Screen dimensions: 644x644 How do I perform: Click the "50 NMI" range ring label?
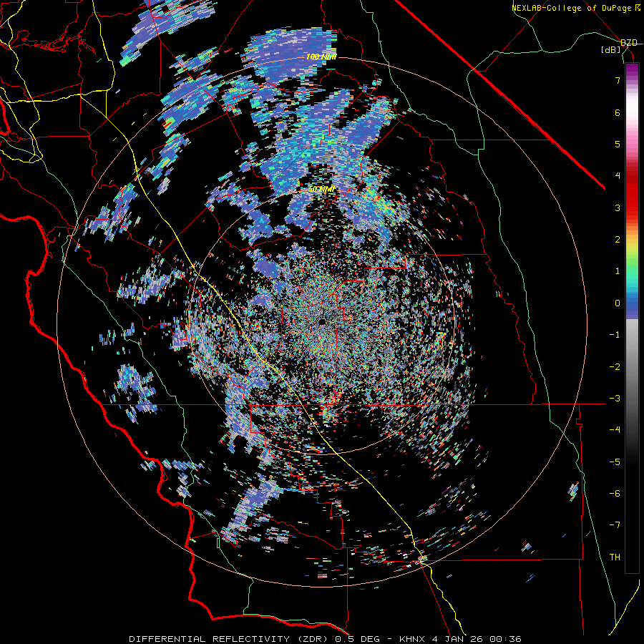[x=321, y=190]
